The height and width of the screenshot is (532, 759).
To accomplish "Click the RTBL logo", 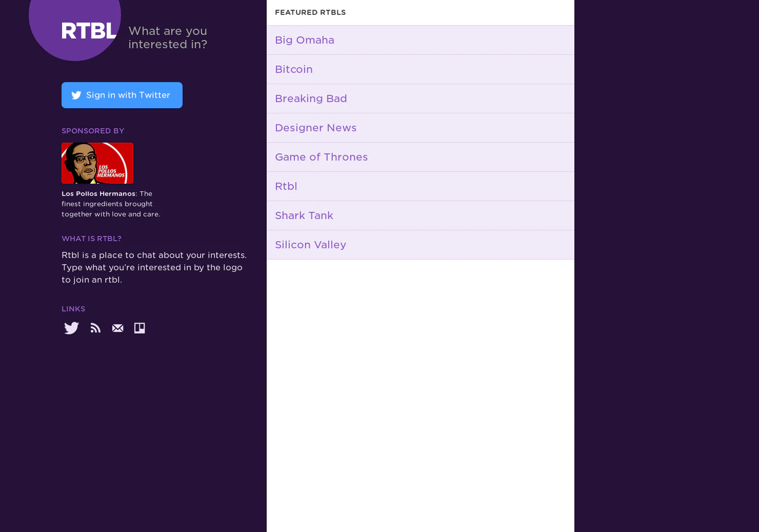I will [89, 31].
